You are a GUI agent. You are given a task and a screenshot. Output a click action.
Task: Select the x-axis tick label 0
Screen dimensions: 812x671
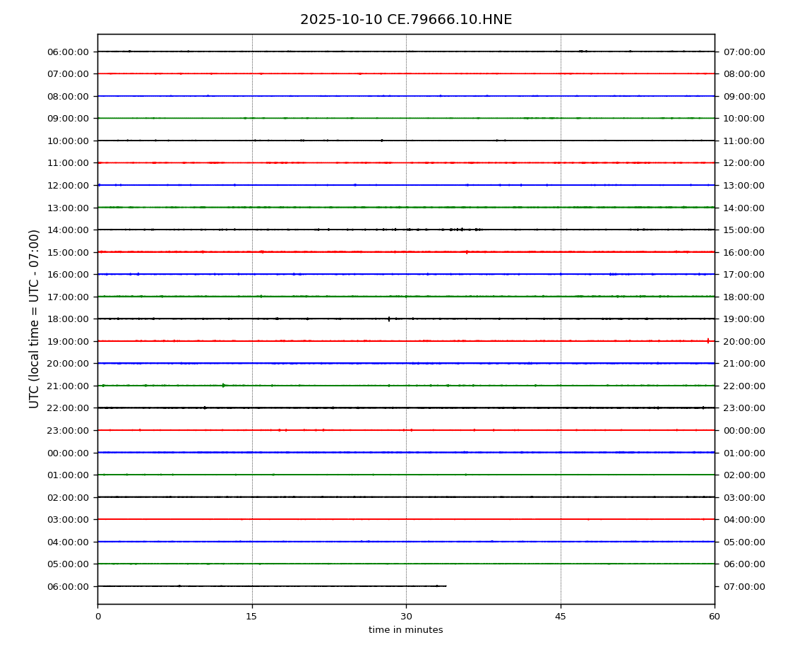pyautogui.click(x=97, y=617)
